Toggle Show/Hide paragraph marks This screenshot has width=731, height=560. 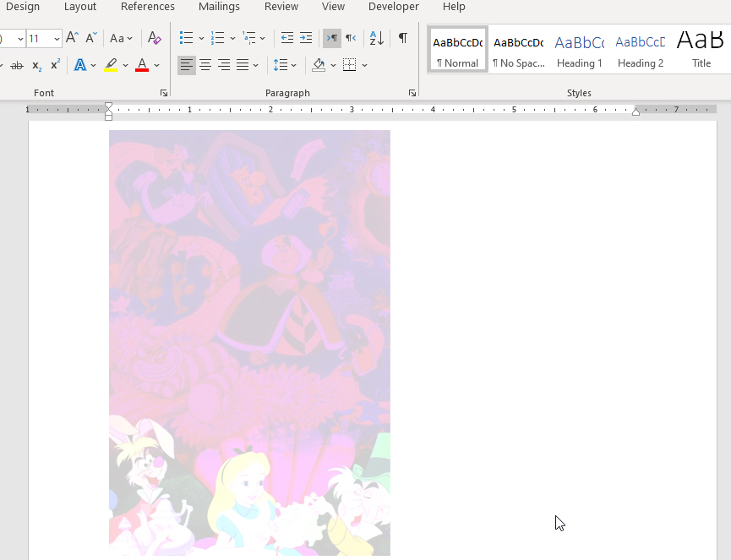point(403,38)
